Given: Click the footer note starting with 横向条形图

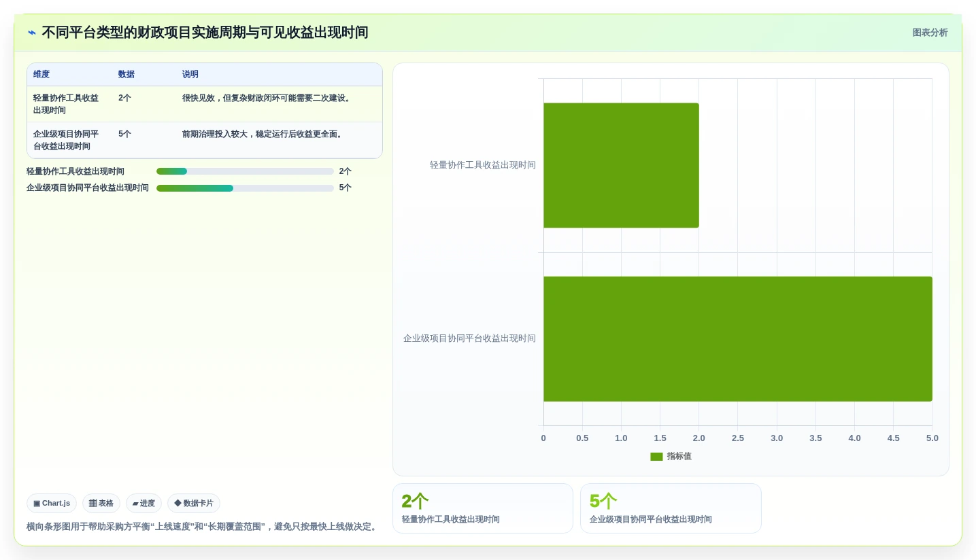Looking at the screenshot, I should click(x=203, y=527).
